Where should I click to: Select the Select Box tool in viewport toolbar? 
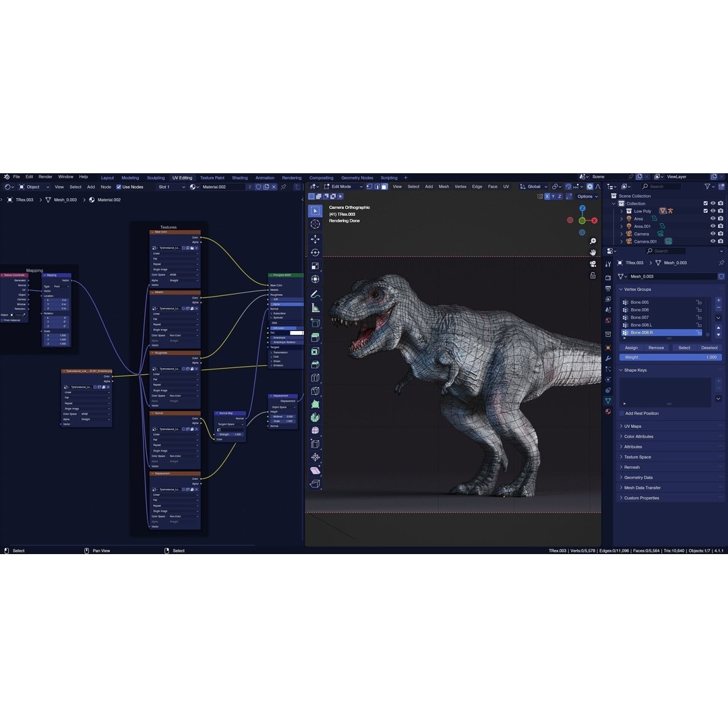click(x=315, y=211)
